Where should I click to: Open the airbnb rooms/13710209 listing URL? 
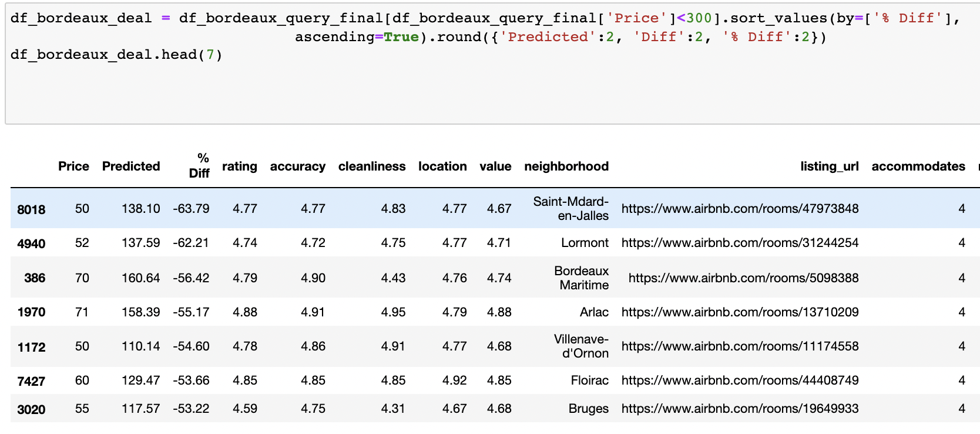pyautogui.click(x=740, y=312)
